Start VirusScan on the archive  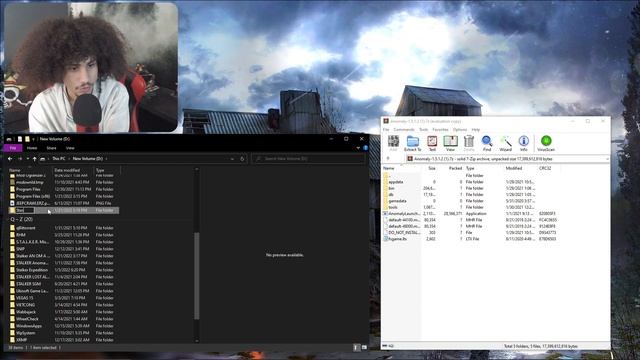tap(546, 143)
